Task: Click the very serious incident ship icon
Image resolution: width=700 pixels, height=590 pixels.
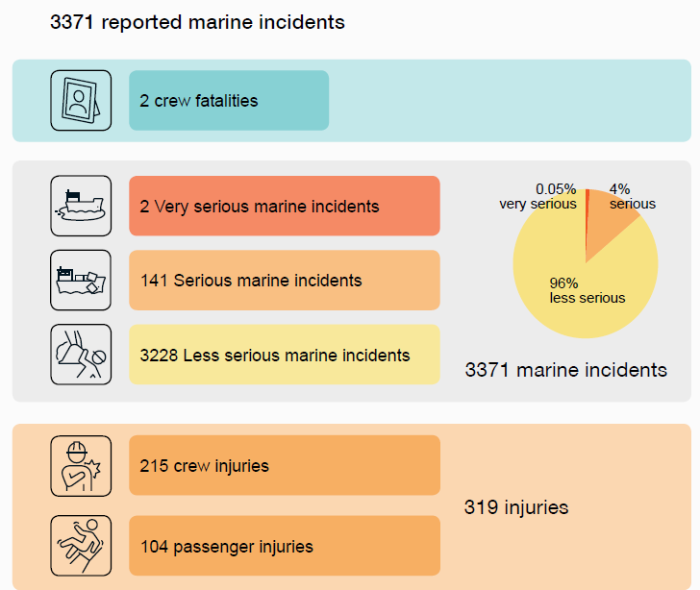Action: click(x=81, y=206)
